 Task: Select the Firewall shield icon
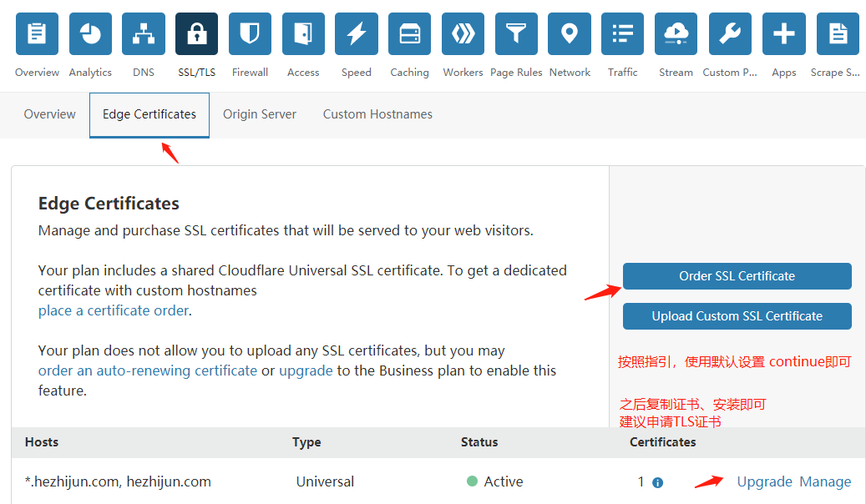[250, 34]
